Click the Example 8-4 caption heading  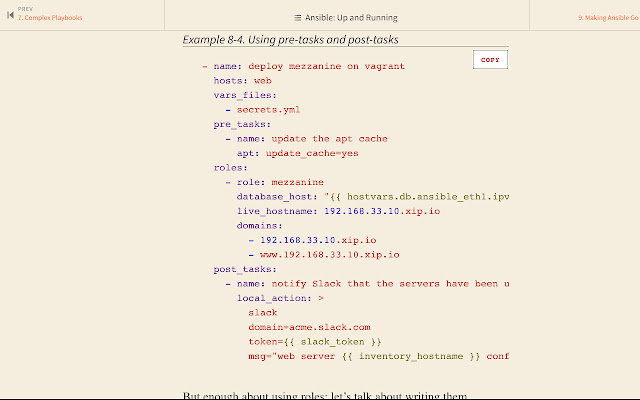(290, 40)
